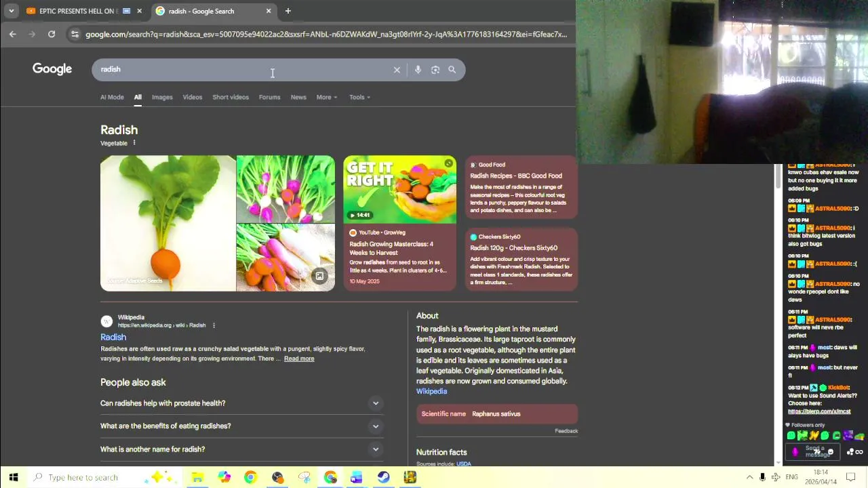
Task: Open Steam from the taskbar
Action: click(384, 477)
